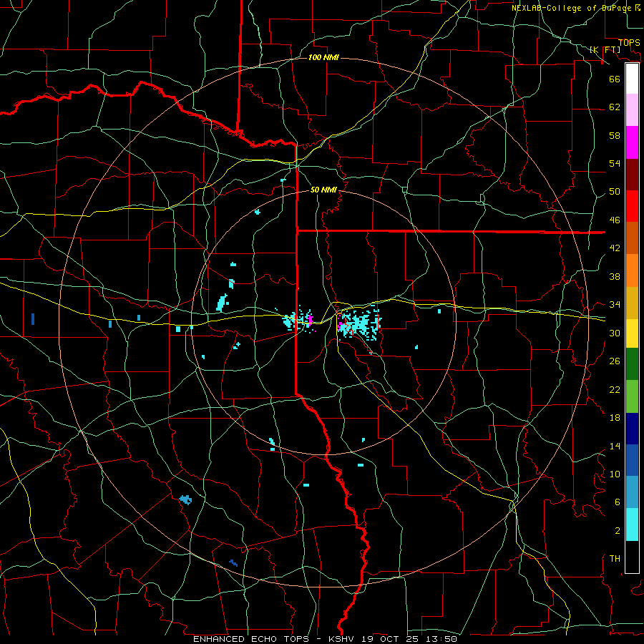Select the 46 legend value
The width and height of the screenshot is (644, 644).
(615, 220)
